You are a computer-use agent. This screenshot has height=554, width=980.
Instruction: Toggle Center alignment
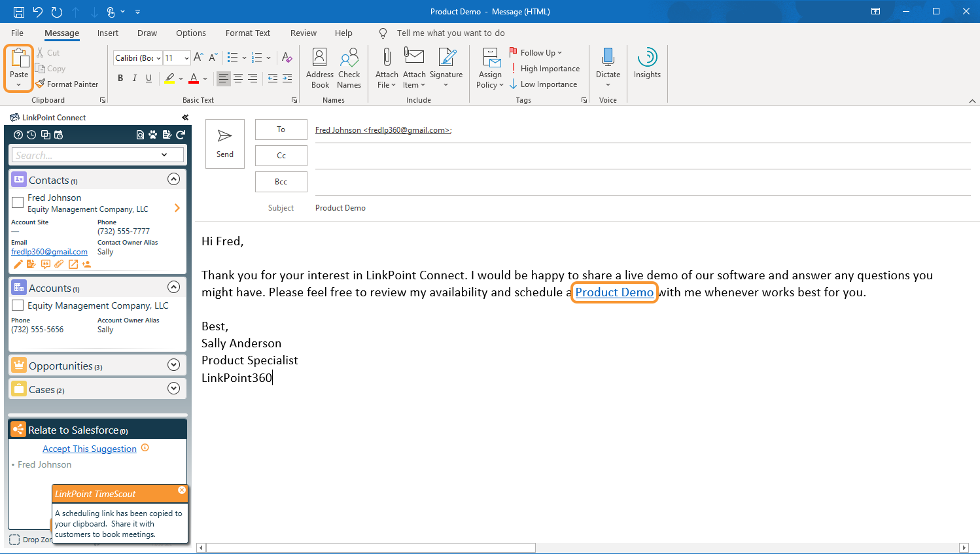(x=238, y=78)
